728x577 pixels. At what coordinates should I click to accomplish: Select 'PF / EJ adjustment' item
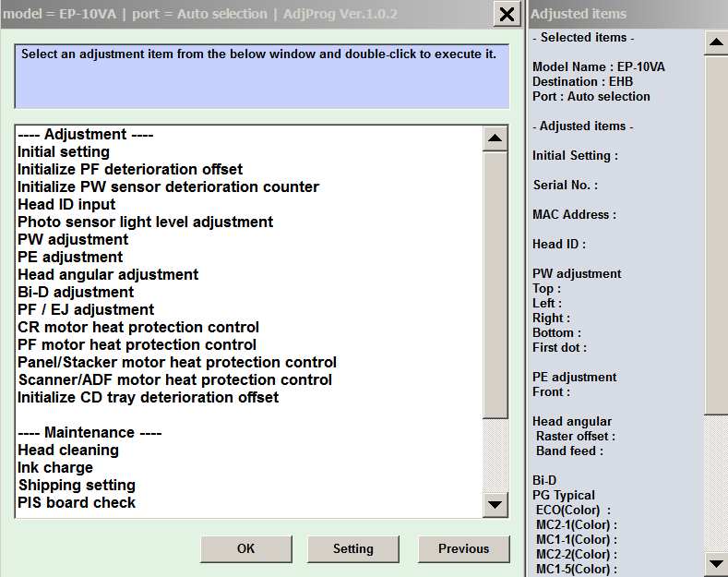click(86, 309)
